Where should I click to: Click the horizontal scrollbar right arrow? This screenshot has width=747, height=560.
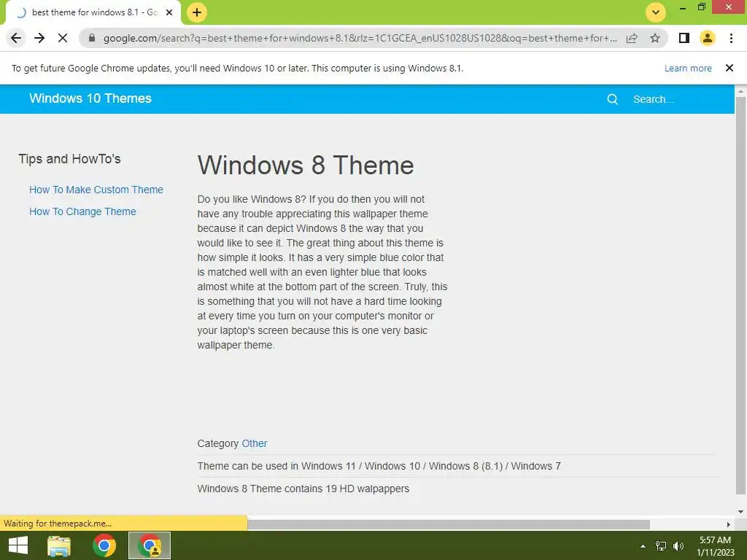729,524
